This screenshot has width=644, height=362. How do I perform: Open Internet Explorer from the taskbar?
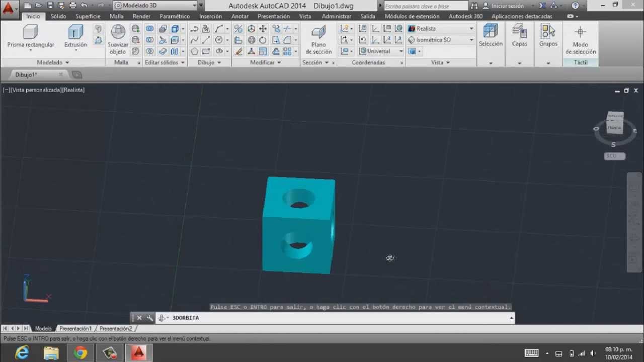(22, 353)
